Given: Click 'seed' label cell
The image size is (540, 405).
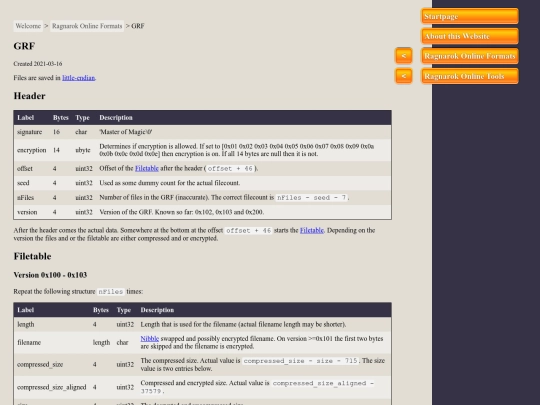Looking at the screenshot, I should coord(23,183).
